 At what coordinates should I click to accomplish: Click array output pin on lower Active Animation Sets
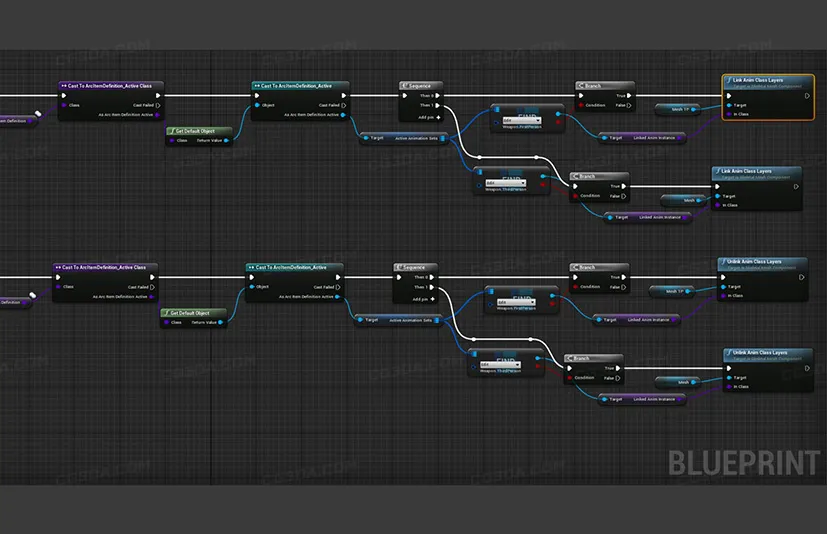[437, 320]
